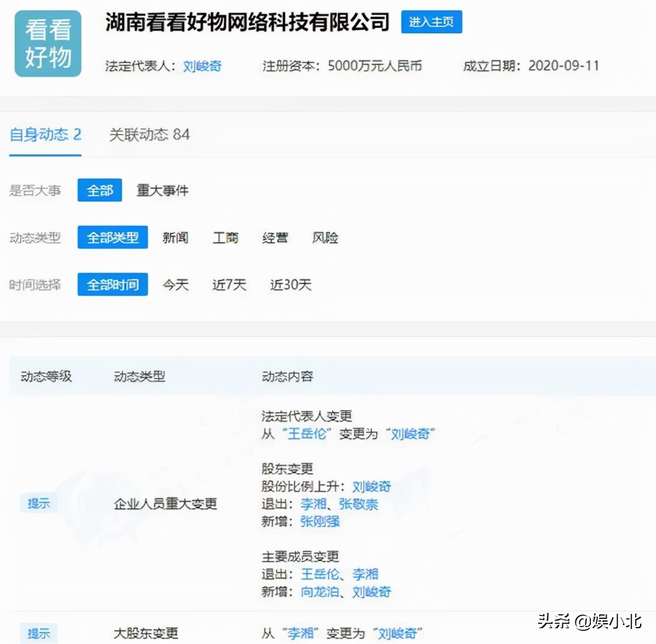The image size is (656, 644).
Task: Open company homepage via 进入主页 button
Action: pos(431,22)
